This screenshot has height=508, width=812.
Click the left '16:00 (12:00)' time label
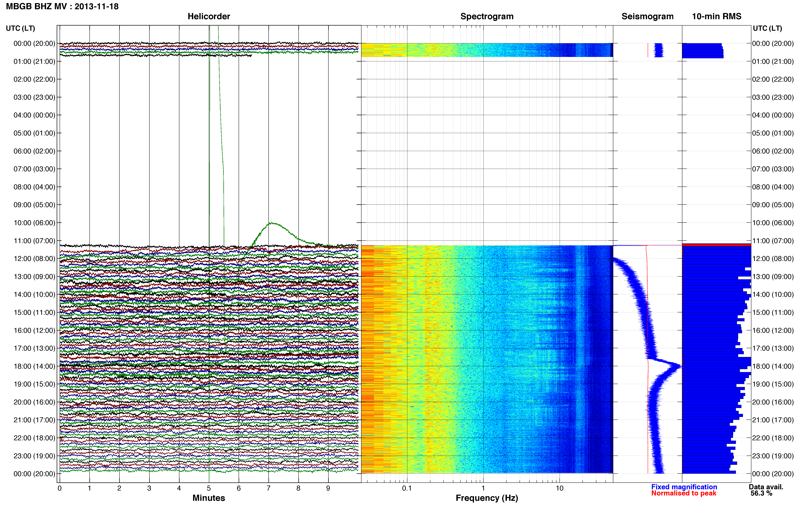(34, 330)
